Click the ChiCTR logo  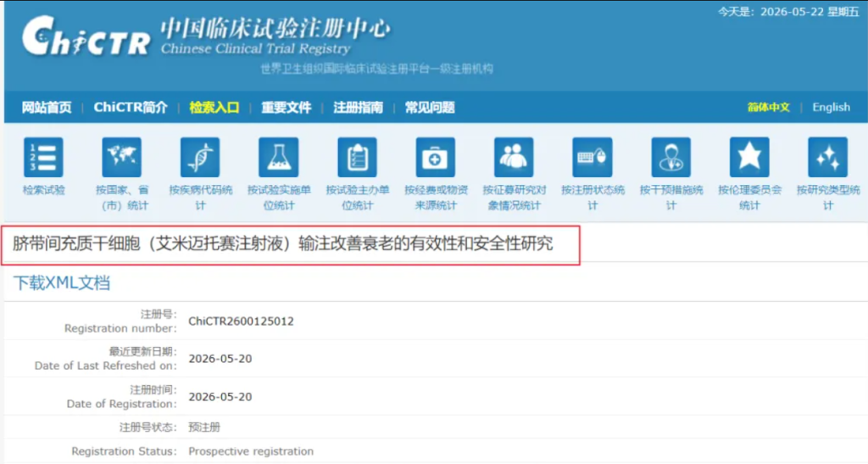(x=86, y=36)
